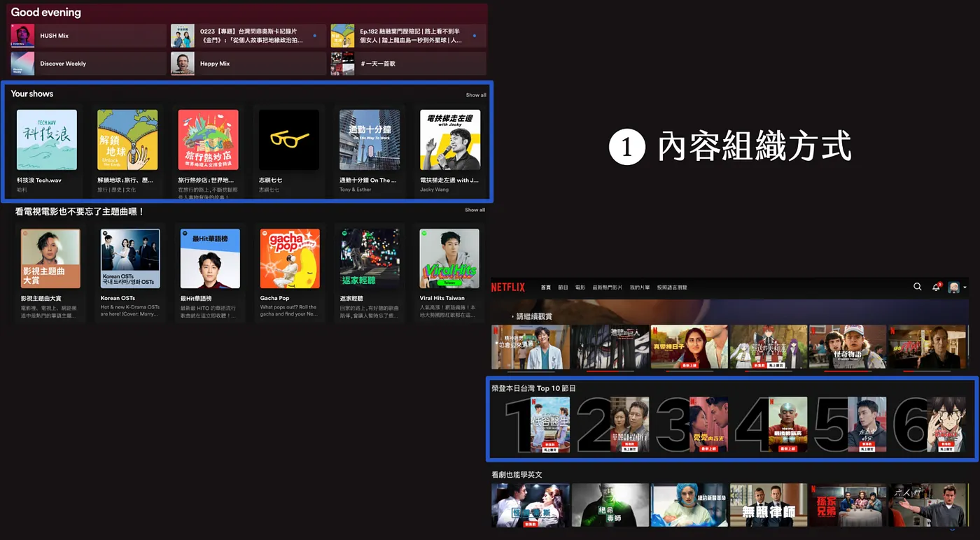980x540 pixels.
Task: Click Discover Weekly cover art
Action: click(22, 64)
